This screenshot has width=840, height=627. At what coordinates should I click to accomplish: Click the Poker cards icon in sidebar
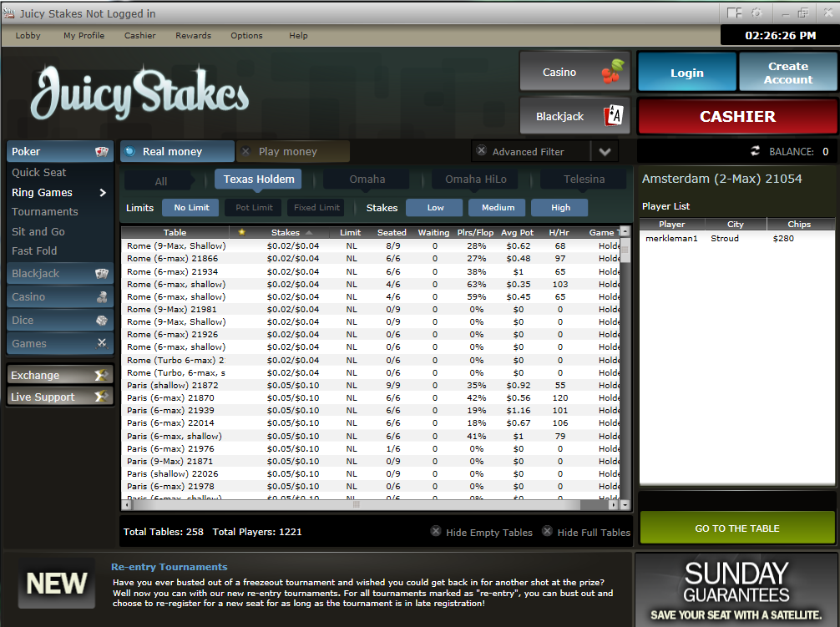pyautogui.click(x=101, y=151)
